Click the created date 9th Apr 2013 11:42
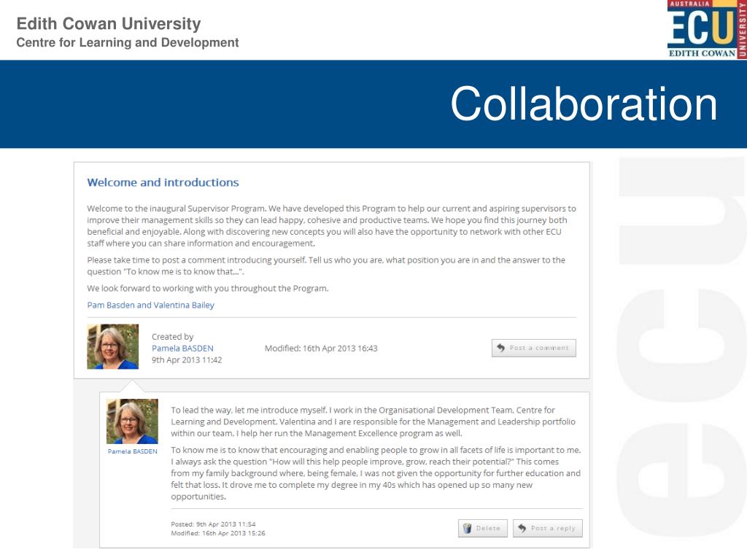 pyautogui.click(x=187, y=360)
